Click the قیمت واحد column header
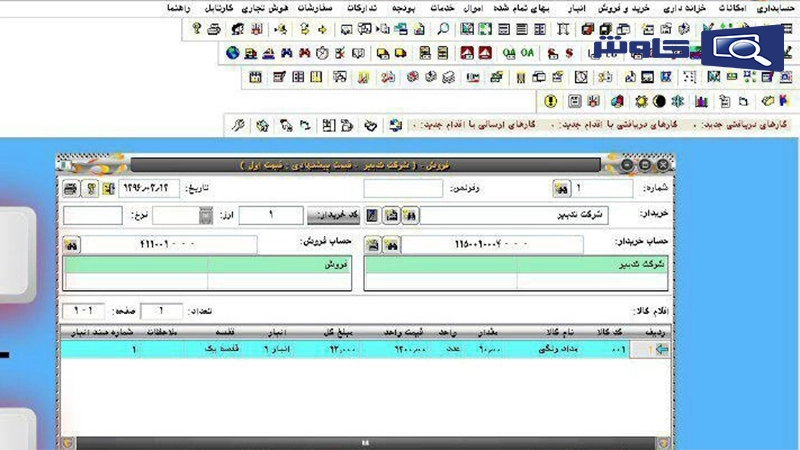Image resolution: width=800 pixels, height=450 pixels. pos(404,332)
